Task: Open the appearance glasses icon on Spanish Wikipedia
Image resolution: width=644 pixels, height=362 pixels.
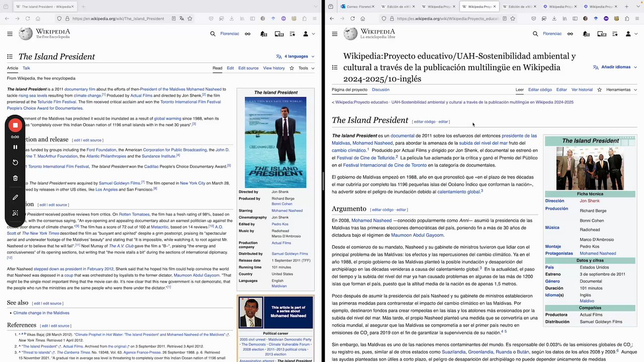Action: [x=570, y=34]
